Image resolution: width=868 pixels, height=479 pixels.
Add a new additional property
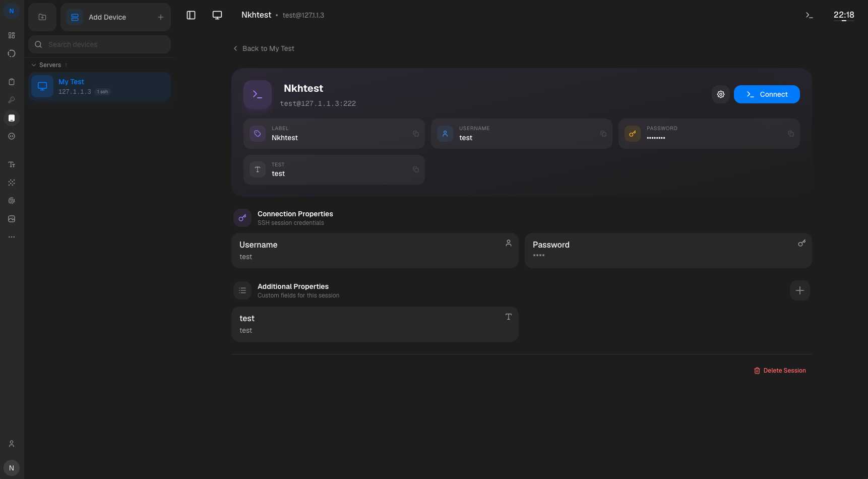800,290
